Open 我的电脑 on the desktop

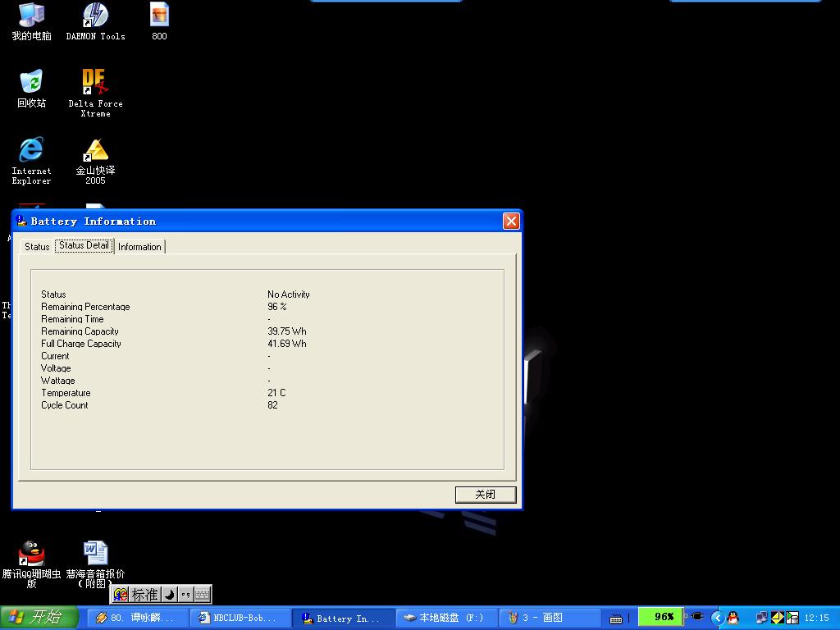[31, 16]
